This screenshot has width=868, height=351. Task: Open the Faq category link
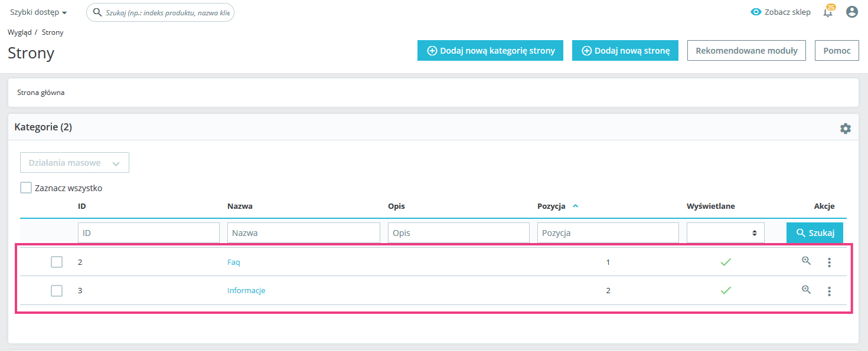tap(234, 263)
